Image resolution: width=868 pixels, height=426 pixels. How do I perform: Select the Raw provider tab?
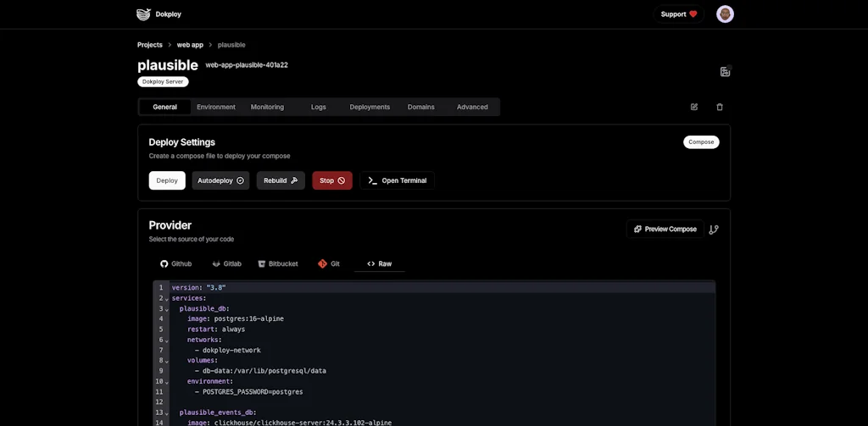click(379, 264)
